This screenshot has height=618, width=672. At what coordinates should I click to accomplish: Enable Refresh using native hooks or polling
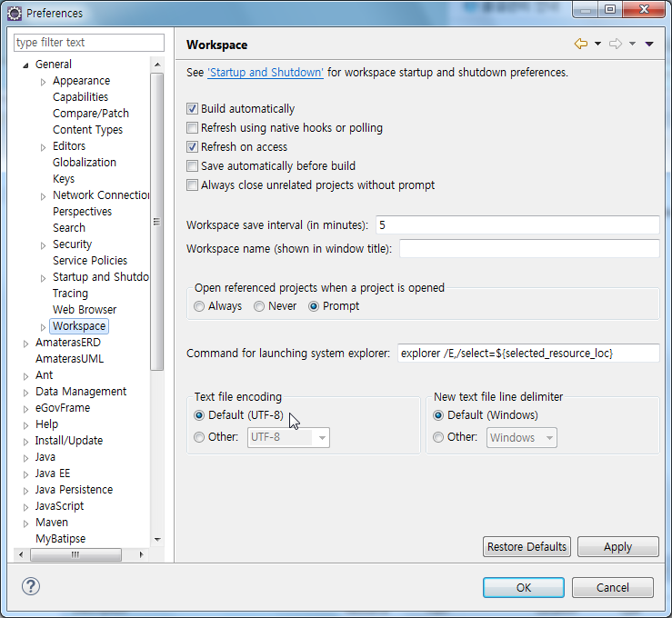[x=192, y=128]
